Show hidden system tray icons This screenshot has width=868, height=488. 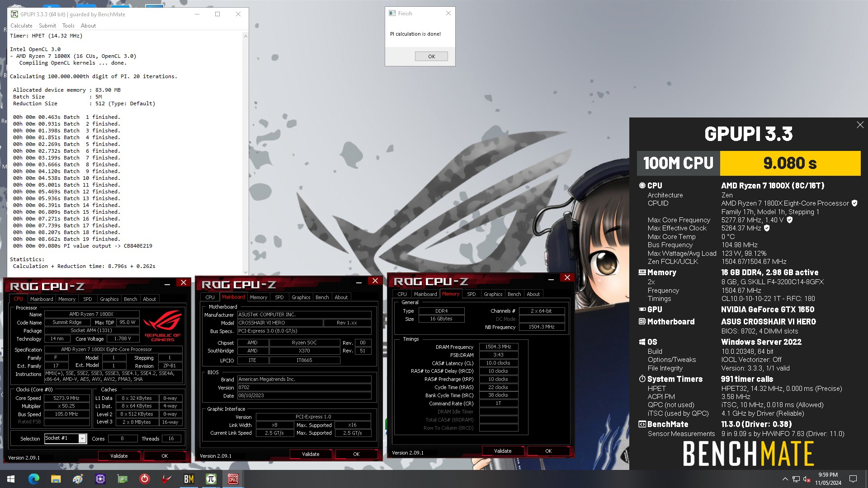[x=785, y=479]
